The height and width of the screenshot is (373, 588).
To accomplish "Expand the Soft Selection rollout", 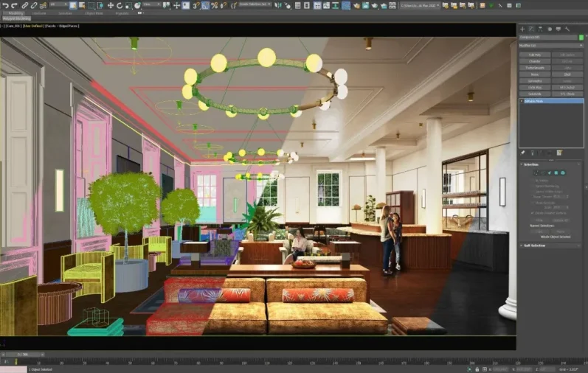I will coord(534,245).
